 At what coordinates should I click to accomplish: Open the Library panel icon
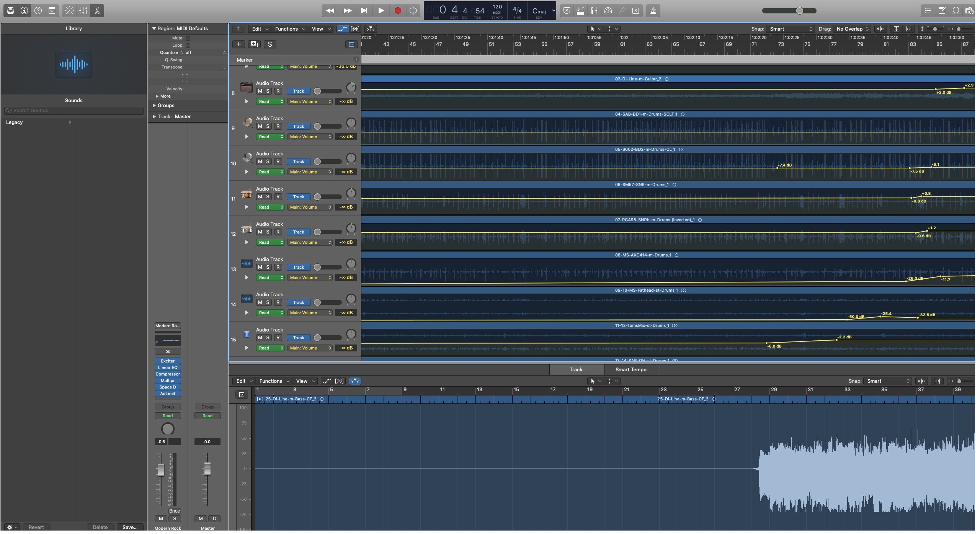click(11, 11)
